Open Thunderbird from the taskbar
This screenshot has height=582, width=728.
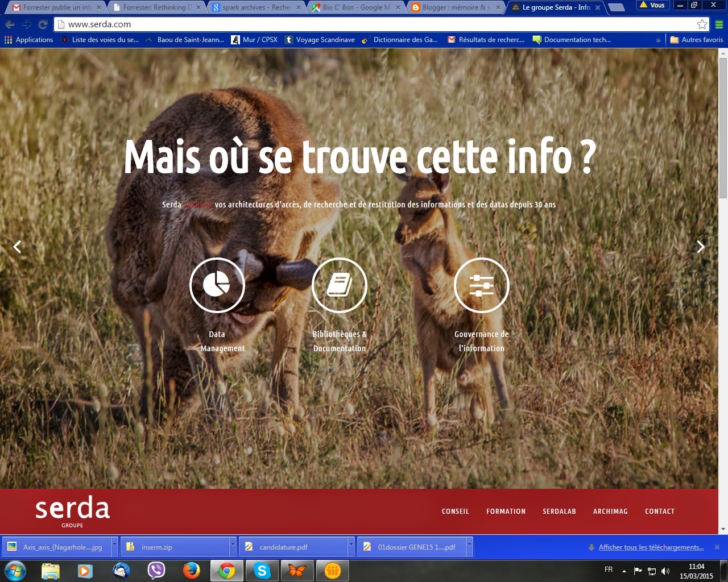(x=121, y=570)
